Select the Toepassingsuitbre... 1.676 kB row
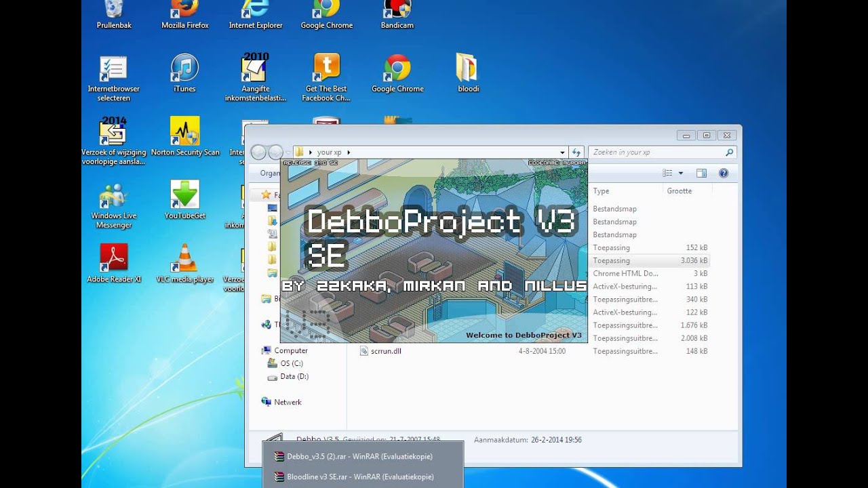868x488 pixels. point(650,325)
